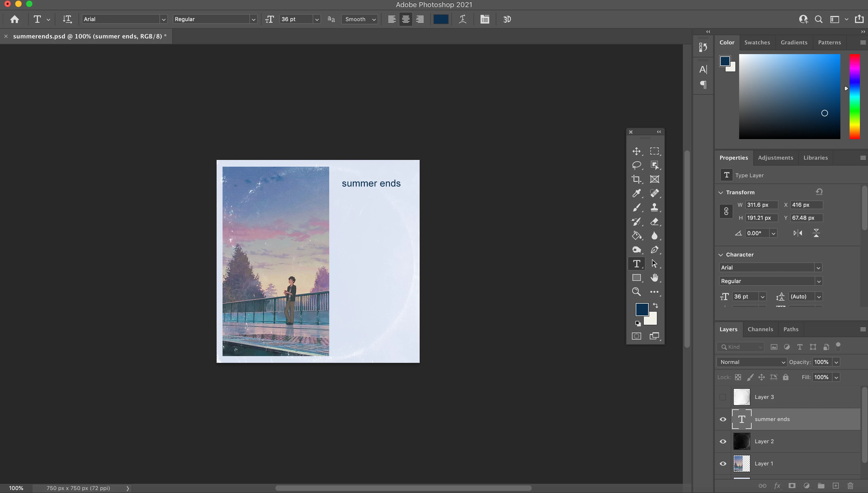
Task: Click the delete layer trash icon
Action: (x=850, y=485)
